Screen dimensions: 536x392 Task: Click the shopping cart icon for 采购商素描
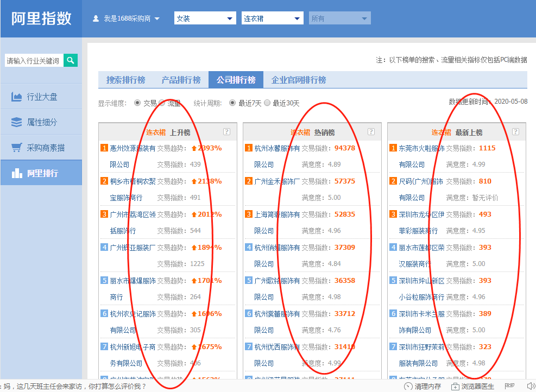point(16,148)
